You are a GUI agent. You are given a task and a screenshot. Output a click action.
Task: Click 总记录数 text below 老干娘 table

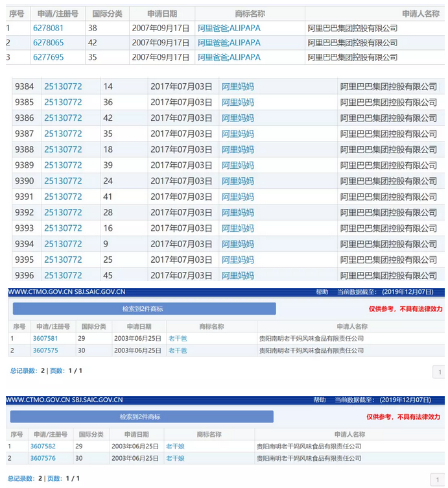21,478
